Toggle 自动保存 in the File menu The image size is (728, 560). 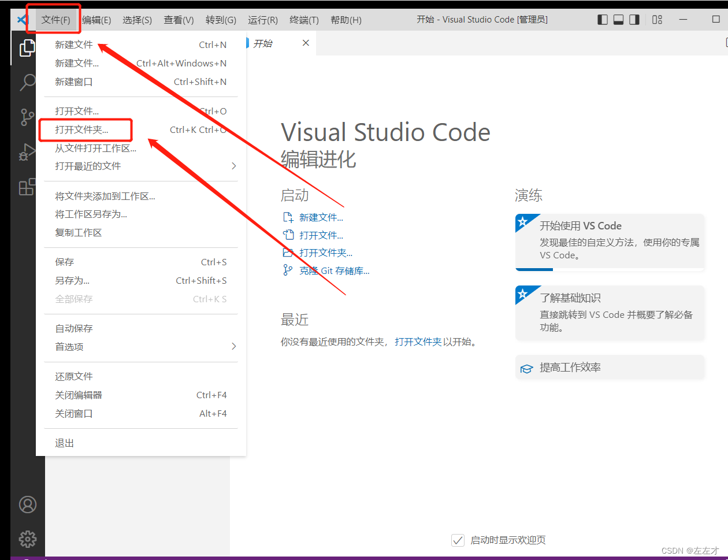tap(141, 328)
